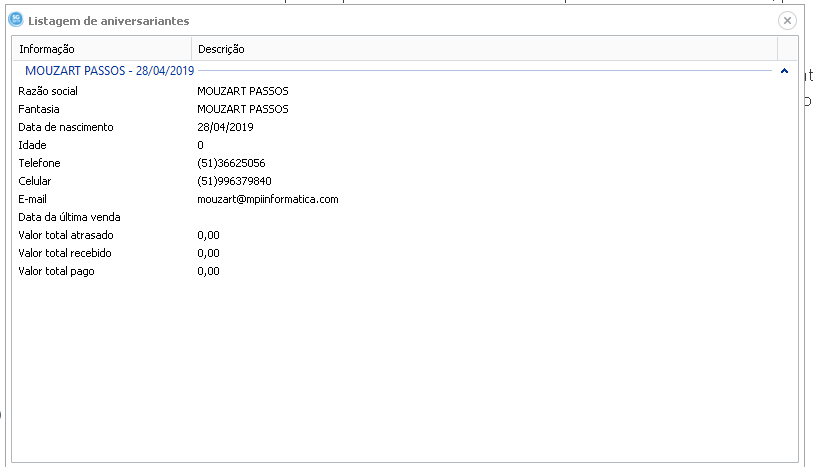Image resolution: width=813 pixels, height=467 pixels.
Task: Select the Data da última venda row
Action: [70, 217]
